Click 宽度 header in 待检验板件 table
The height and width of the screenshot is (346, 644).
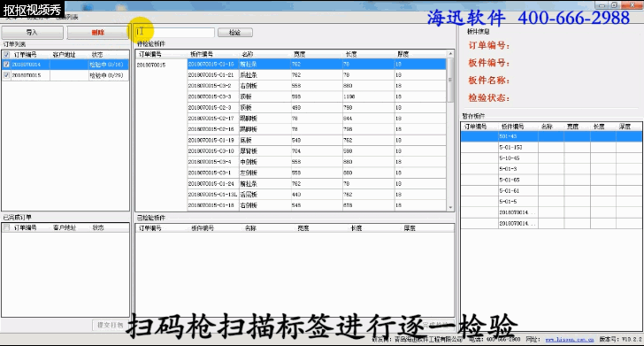pyautogui.click(x=299, y=54)
